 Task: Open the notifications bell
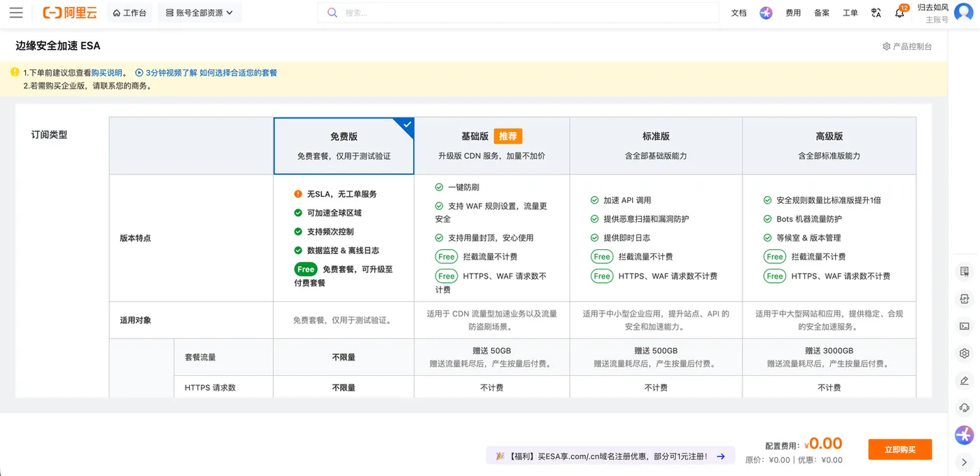(x=900, y=13)
